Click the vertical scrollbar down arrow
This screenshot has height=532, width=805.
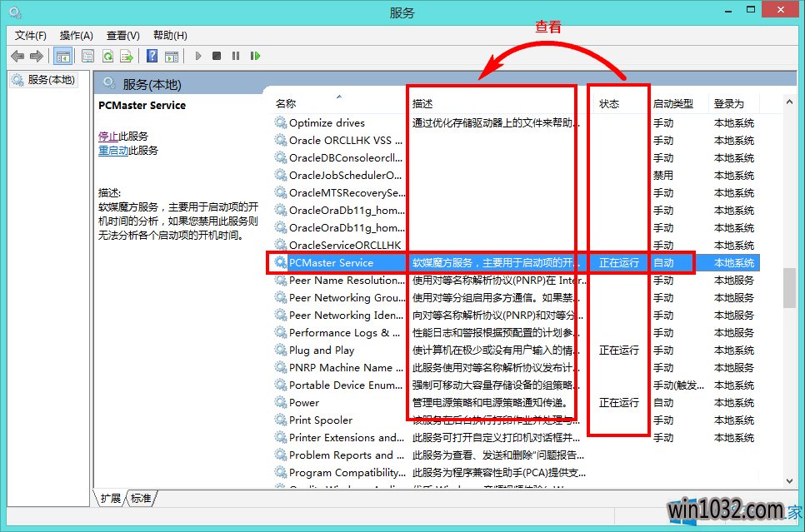[x=788, y=480]
